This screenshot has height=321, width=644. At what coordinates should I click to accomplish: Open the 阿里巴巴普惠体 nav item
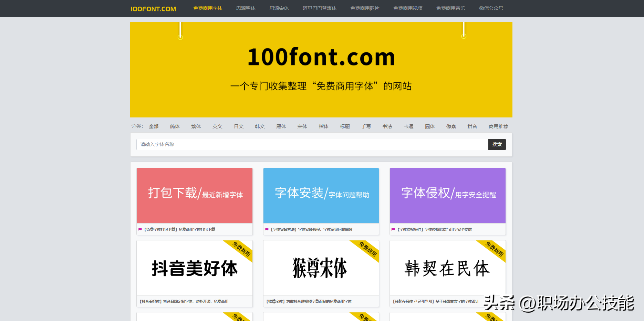point(320,8)
